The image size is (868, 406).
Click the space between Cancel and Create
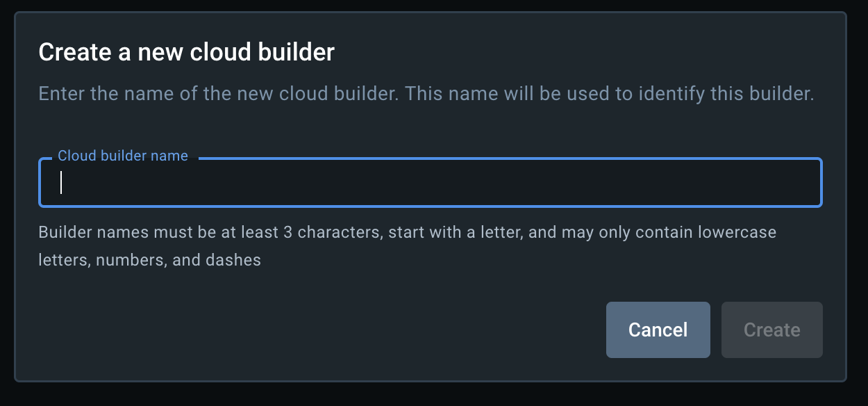[716, 330]
